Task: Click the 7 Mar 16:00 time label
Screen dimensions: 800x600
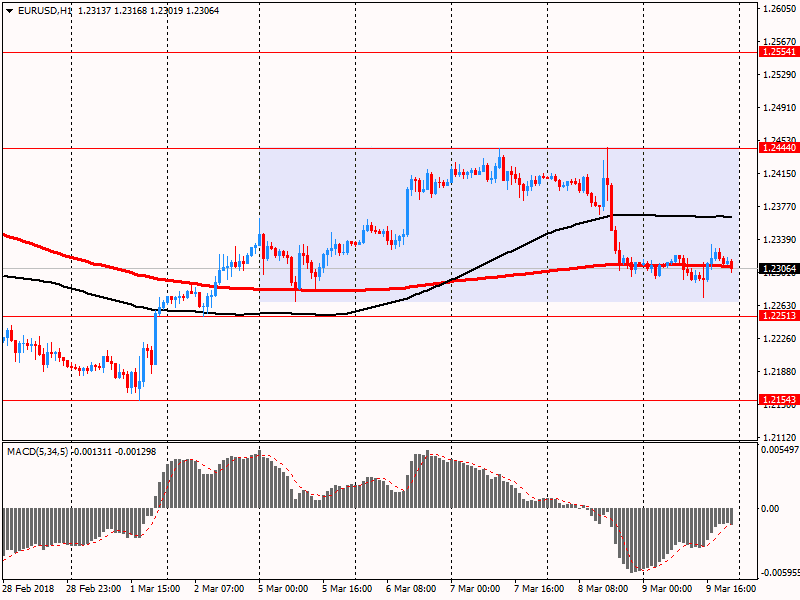Action: tap(539, 588)
